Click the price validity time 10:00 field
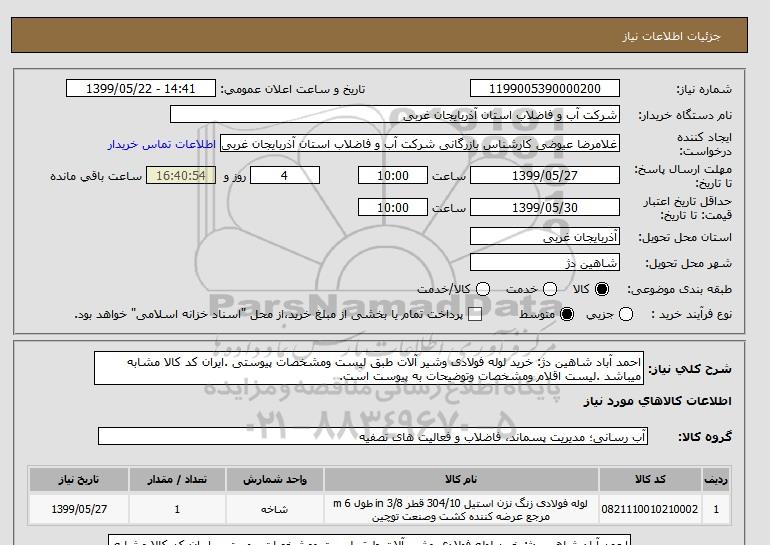This screenshot has width=770, height=545. 393,207
